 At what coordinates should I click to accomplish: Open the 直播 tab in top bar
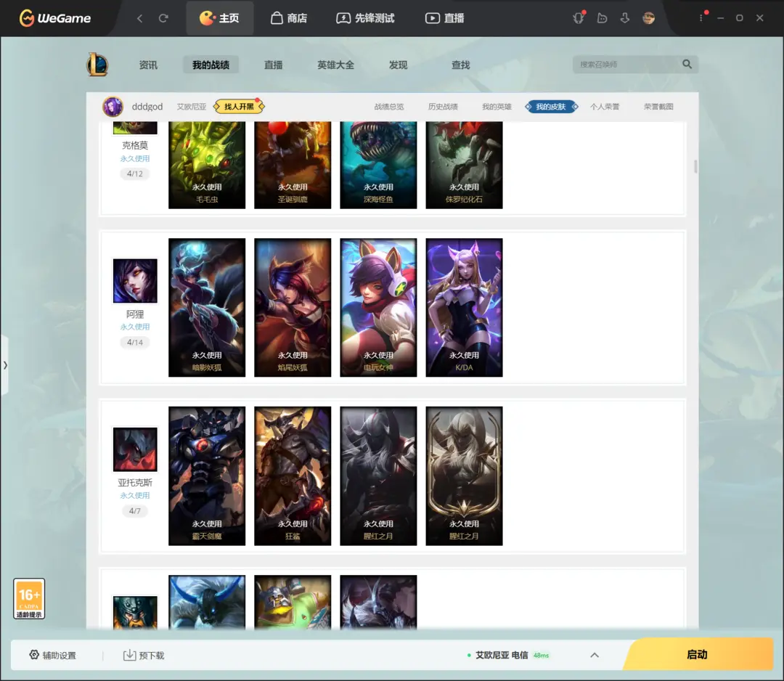(x=444, y=18)
